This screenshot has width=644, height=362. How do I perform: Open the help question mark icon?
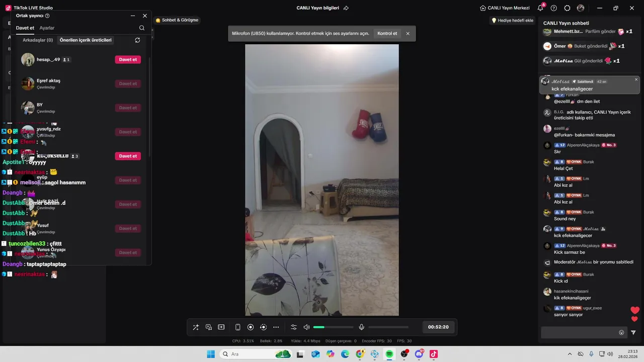coord(554,8)
